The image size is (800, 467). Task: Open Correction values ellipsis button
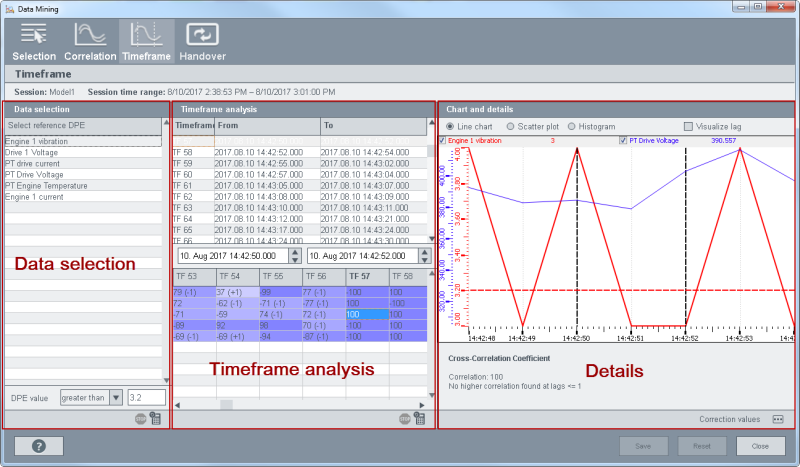click(x=778, y=420)
